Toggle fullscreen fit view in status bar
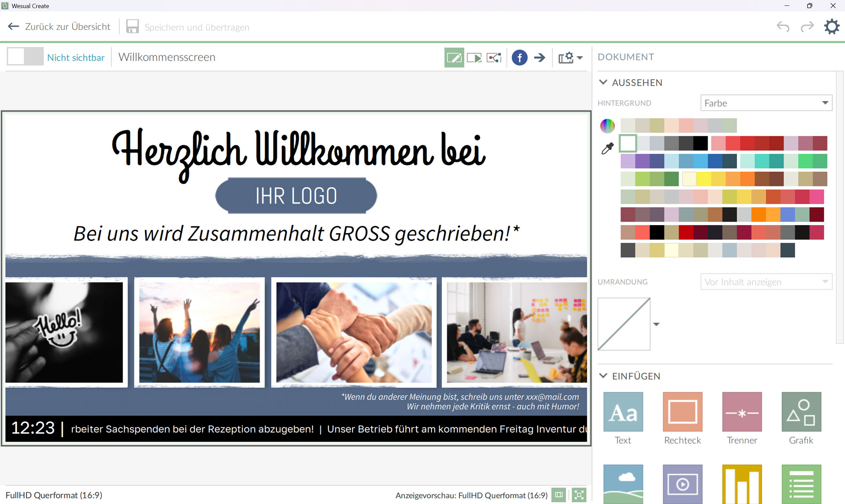Viewport: 845px width, 504px height. coord(579,495)
